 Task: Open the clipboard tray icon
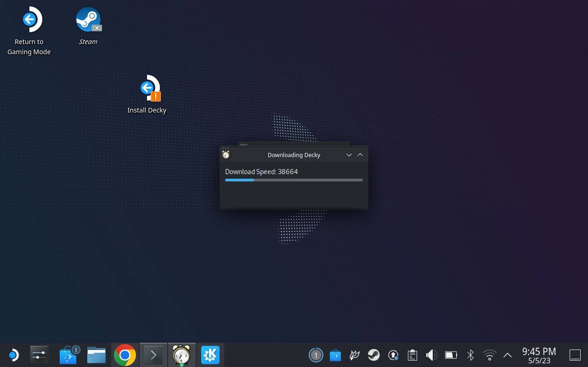tap(412, 355)
